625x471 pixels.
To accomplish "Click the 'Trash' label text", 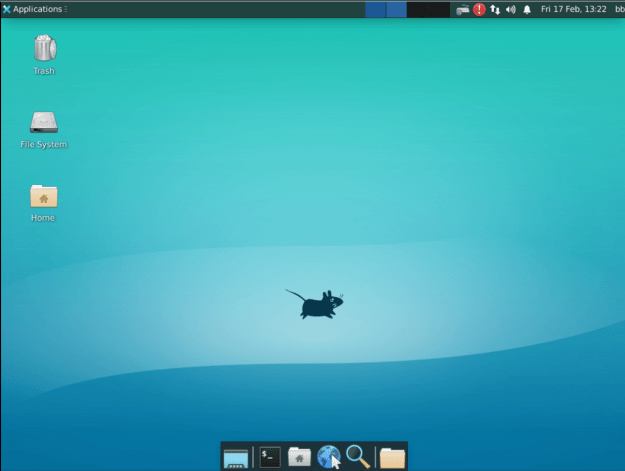I will coord(44,71).
